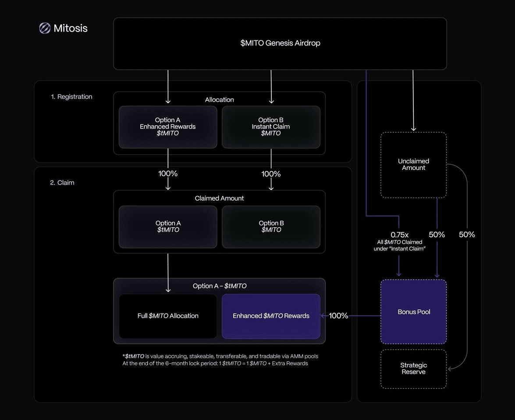The image size is (515, 420).
Task: Select Option A Enhanced Rewards $tMITO box
Action: pyautogui.click(x=168, y=127)
